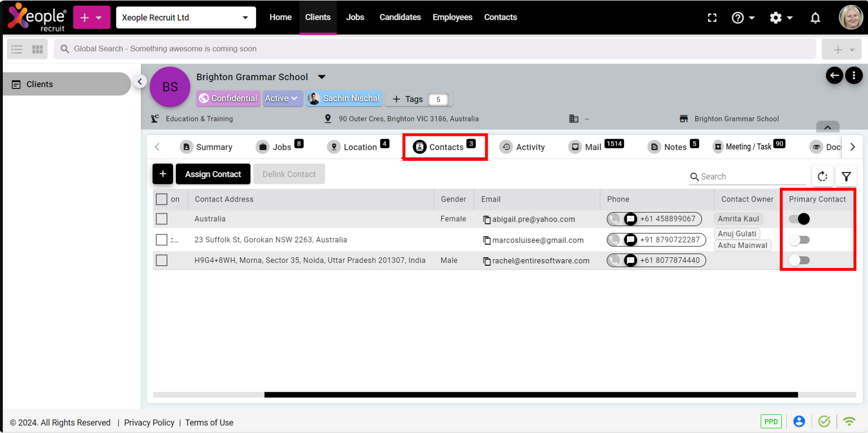Open the Privacy Policy link
Image resolution: width=868 pixels, height=433 pixels.
(149, 422)
